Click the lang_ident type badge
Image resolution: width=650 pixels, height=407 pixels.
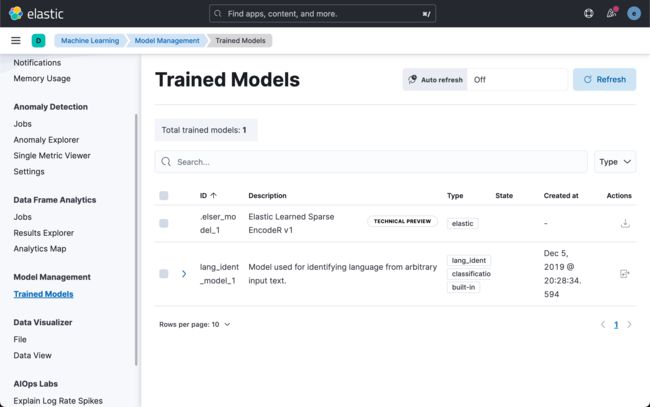click(x=468, y=260)
